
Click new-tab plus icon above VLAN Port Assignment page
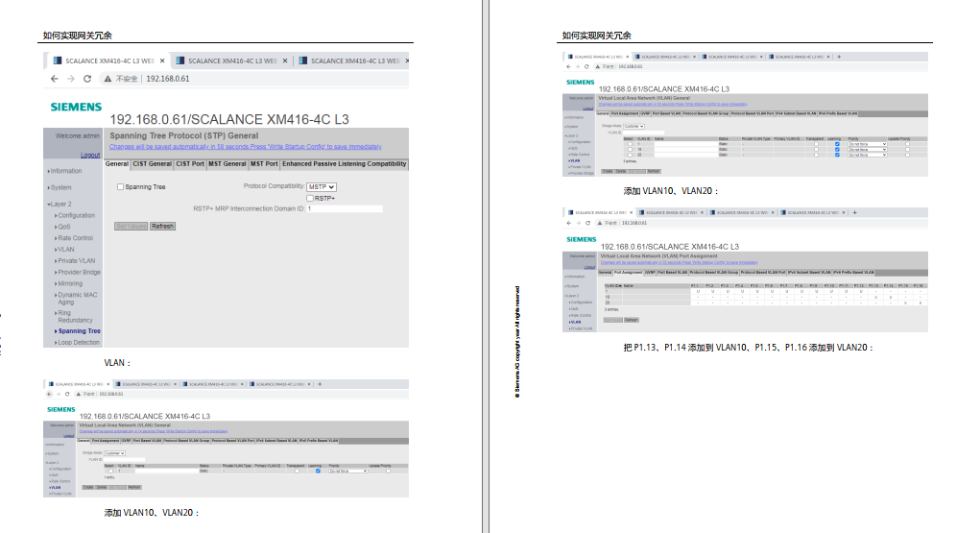click(x=854, y=212)
